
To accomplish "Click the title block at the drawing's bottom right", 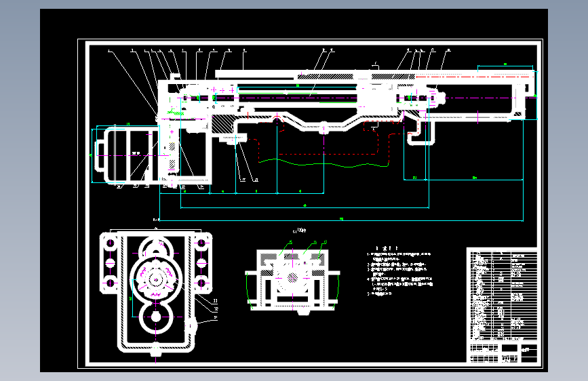I will click(x=503, y=353).
